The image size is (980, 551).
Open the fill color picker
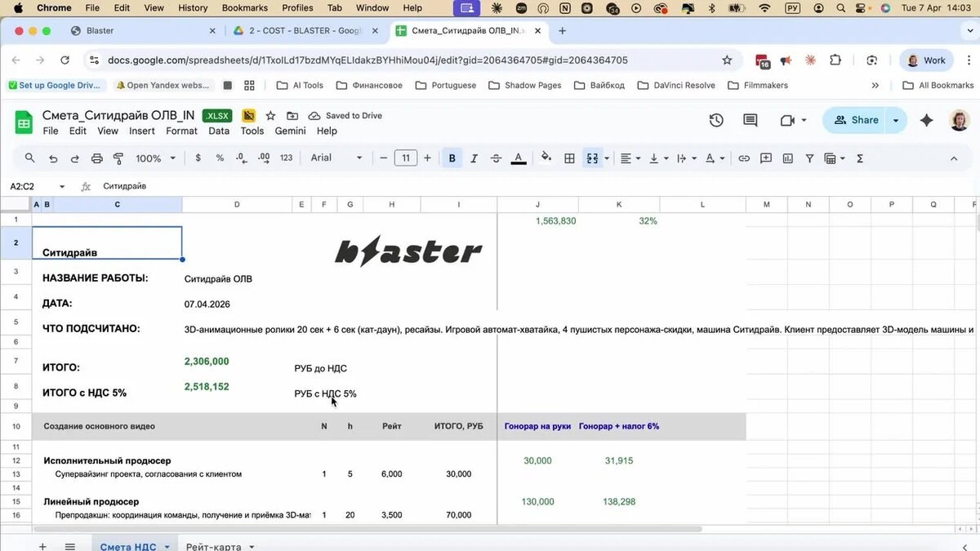[546, 158]
